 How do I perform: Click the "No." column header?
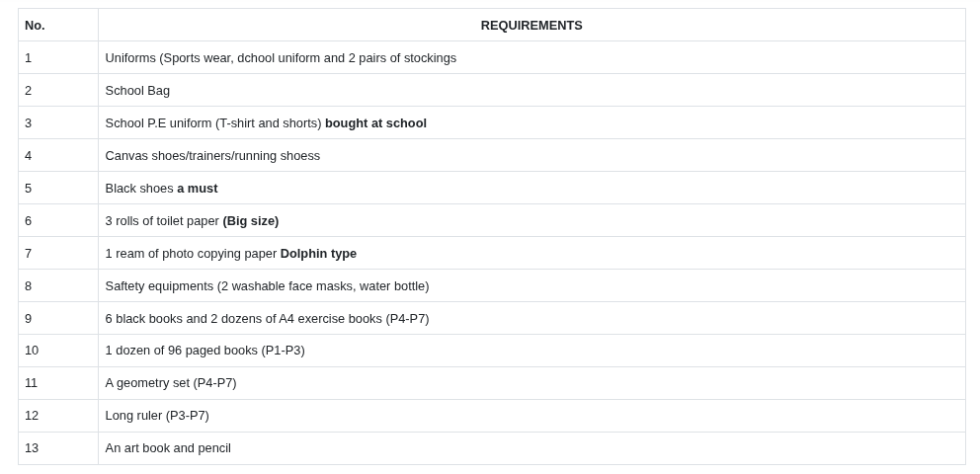coord(35,26)
